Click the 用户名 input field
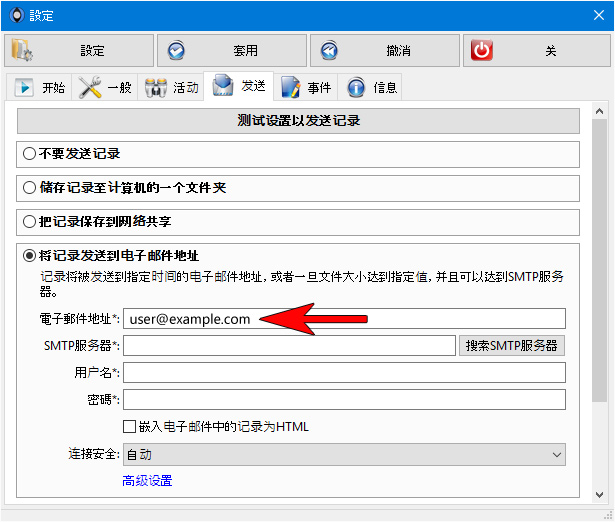615x522 pixels. click(344, 373)
